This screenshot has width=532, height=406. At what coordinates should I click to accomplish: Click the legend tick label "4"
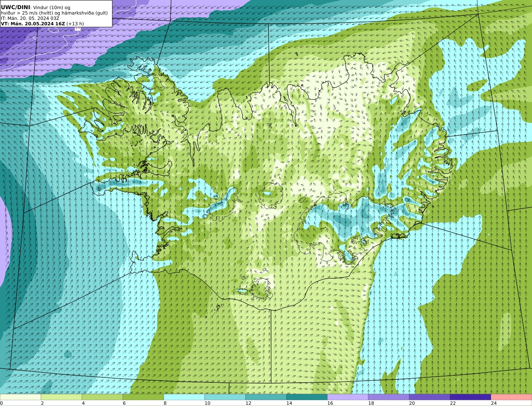click(x=83, y=403)
